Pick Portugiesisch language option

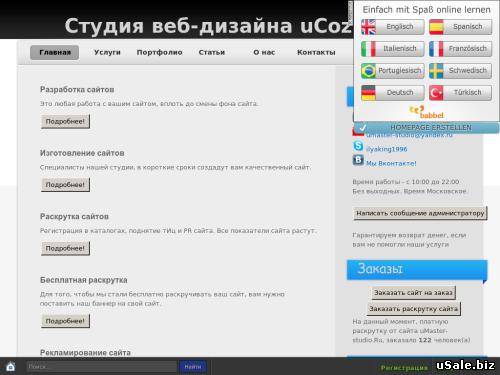click(x=393, y=71)
